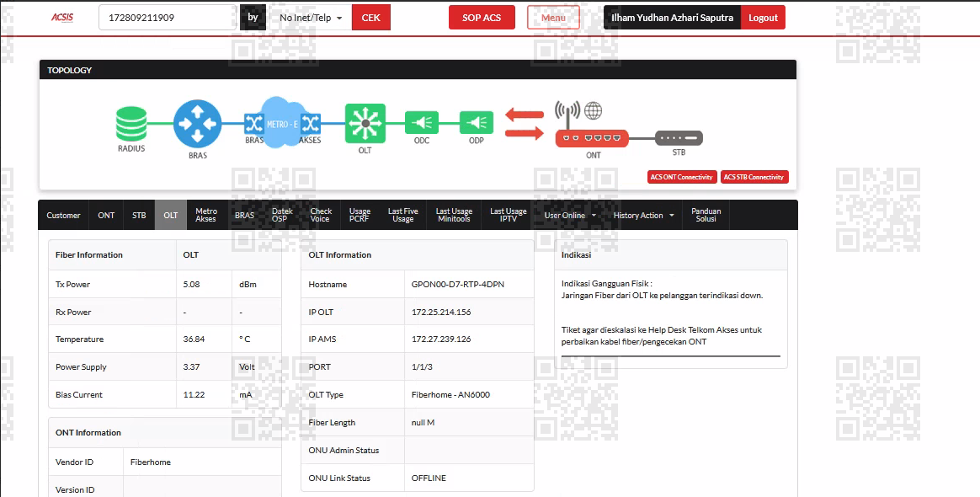The width and height of the screenshot is (980, 497).
Task: Open the Datek OSP tab
Action: pos(283,215)
